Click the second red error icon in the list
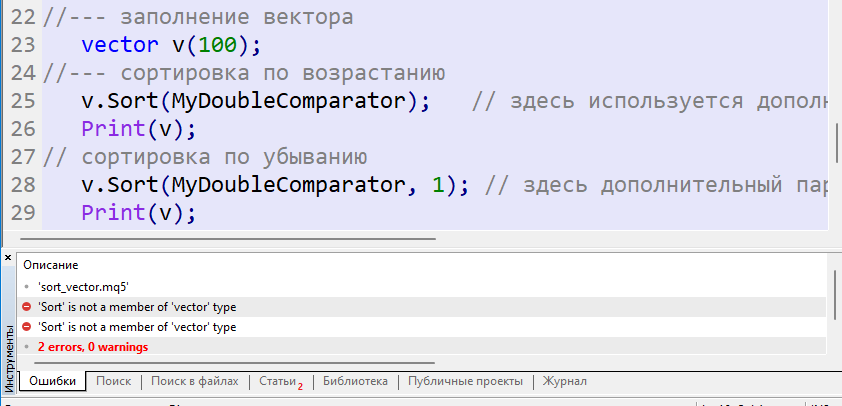 click(26, 327)
